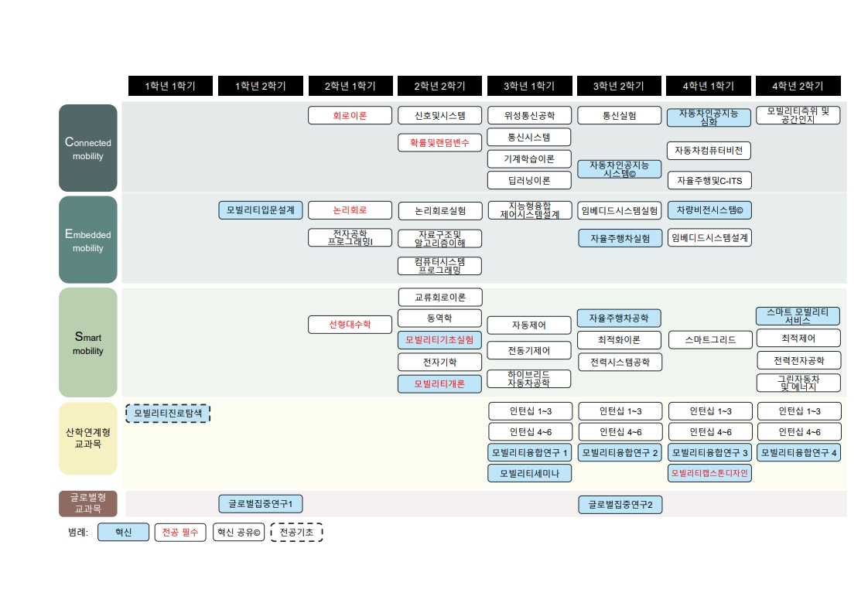Screen dimensions: 868x613
Task: Click the 4학년 2학기 semester header
Action: (798, 86)
